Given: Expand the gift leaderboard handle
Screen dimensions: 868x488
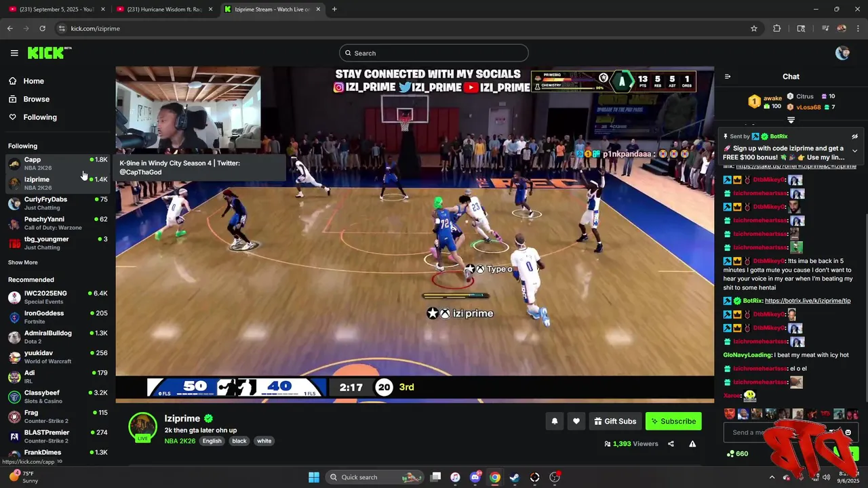Looking at the screenshot, I should [791, 120].
